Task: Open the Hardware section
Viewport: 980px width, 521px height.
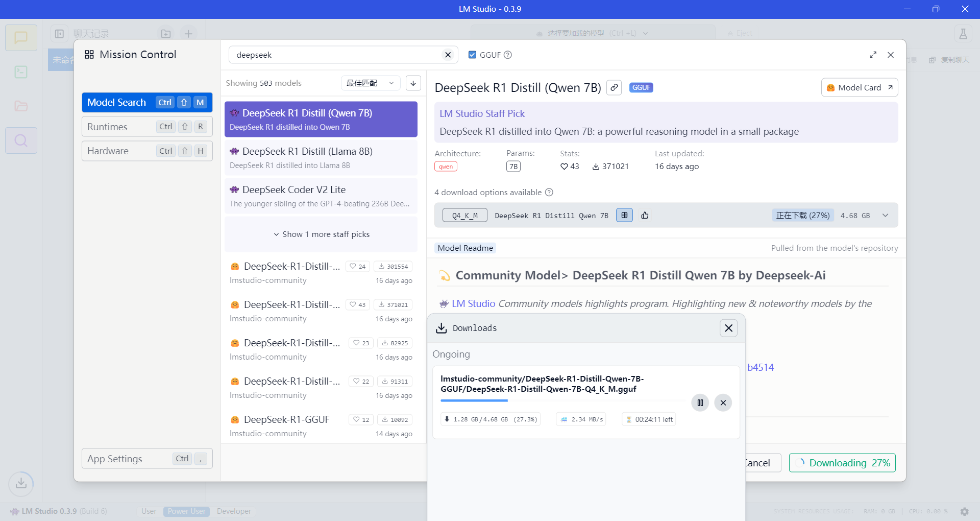Action: 147,151
